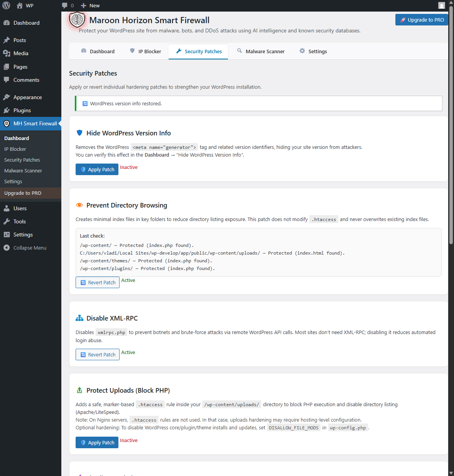Viewport: 454px width, 476px height.
Task: Click the eye icon beside Prevent Directory Browsing
Action: tap(79, 205)
